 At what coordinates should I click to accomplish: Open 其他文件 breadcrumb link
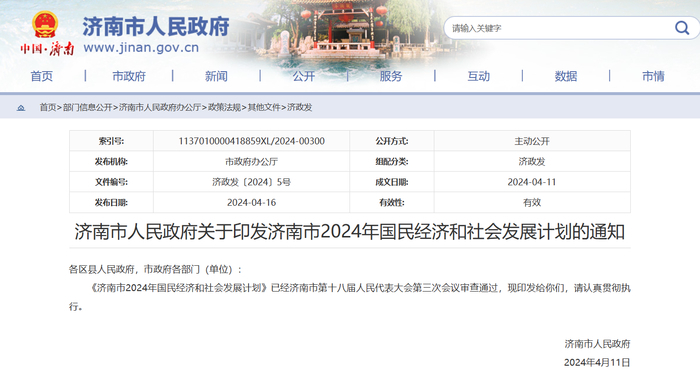click(264, 107)
